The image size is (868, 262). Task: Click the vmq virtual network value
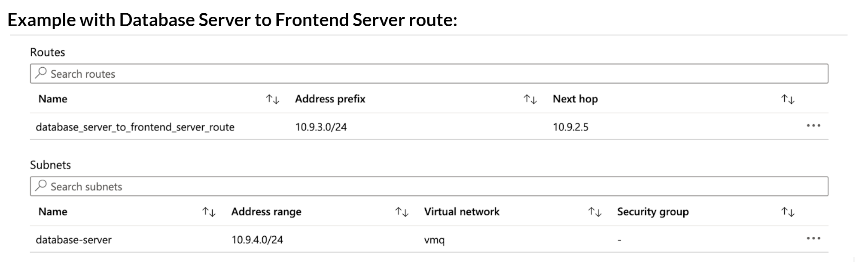coord(434,240)
